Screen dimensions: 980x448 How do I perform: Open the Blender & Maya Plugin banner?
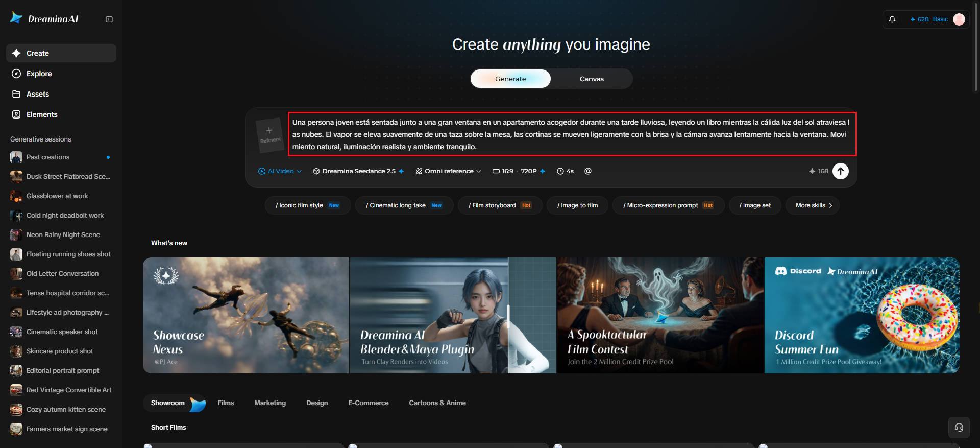(453, 315)
